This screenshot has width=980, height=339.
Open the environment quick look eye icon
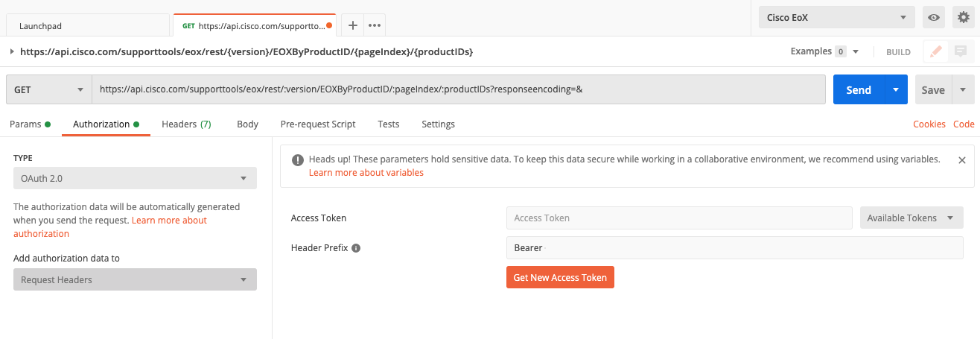pos(933,17)
